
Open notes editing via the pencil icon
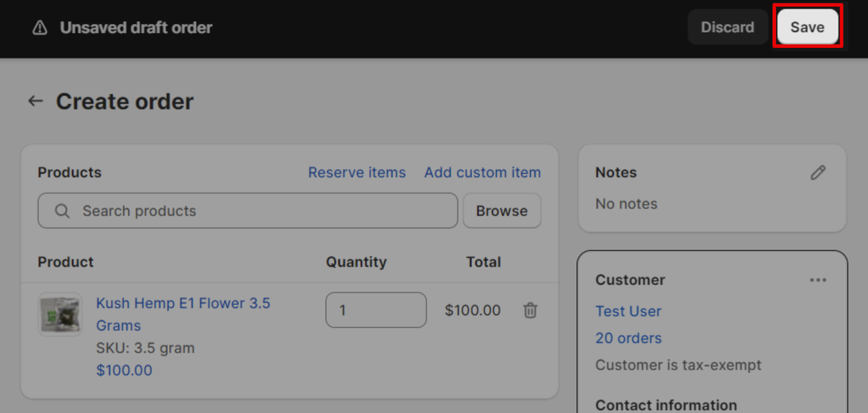pos(818,172)
